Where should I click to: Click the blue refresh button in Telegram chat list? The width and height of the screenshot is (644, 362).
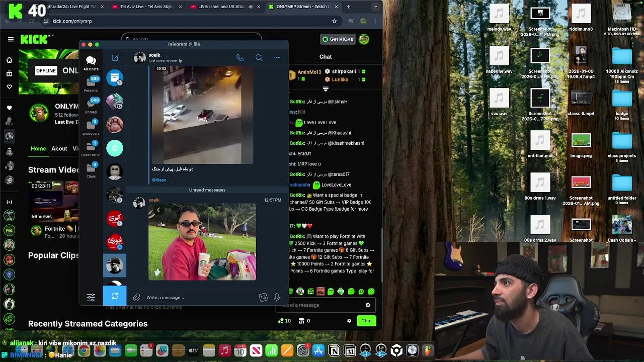(115, 296)
